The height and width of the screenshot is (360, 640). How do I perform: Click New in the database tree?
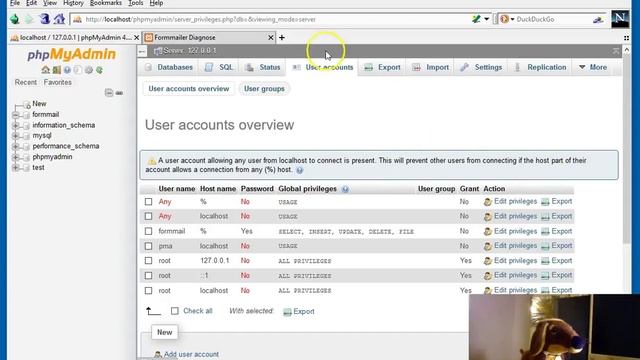pyautogui.click(x=39, y=104)
